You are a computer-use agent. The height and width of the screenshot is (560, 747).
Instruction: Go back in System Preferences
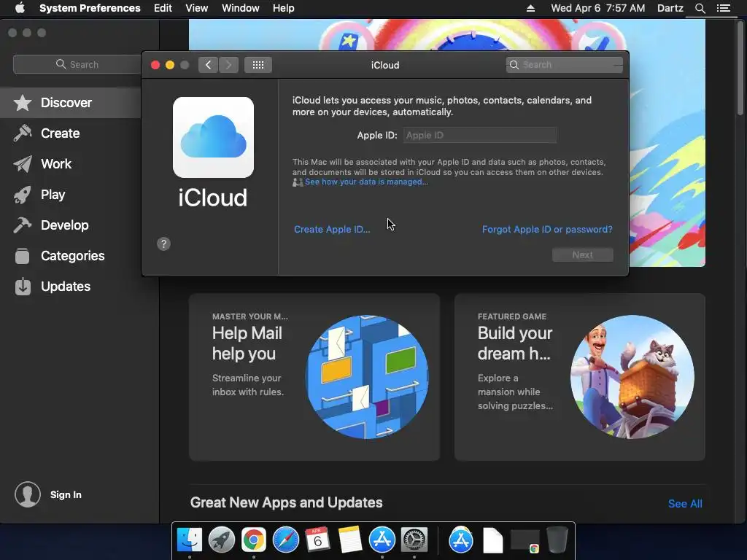click(208, 65)
